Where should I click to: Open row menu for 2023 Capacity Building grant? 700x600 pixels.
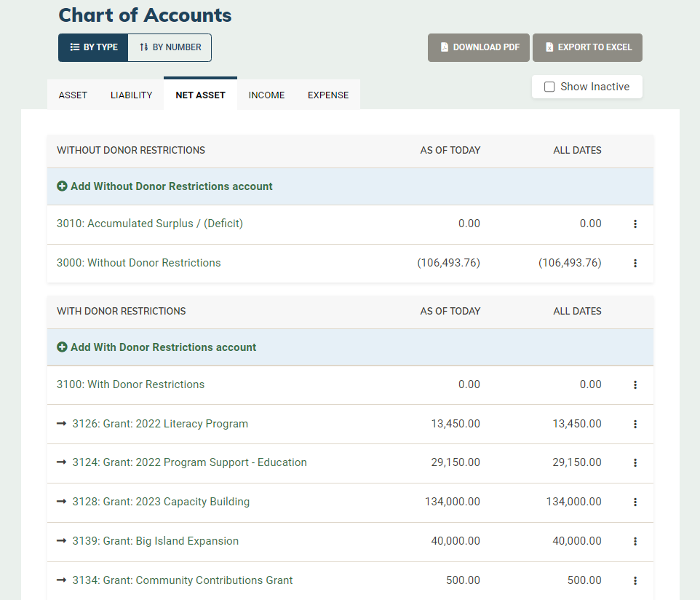635,502
